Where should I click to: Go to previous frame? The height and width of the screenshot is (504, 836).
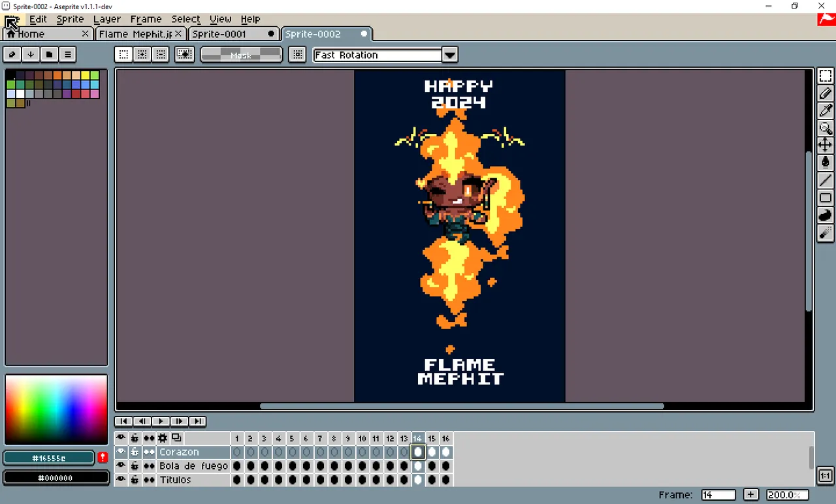click(x=142, y=421)
